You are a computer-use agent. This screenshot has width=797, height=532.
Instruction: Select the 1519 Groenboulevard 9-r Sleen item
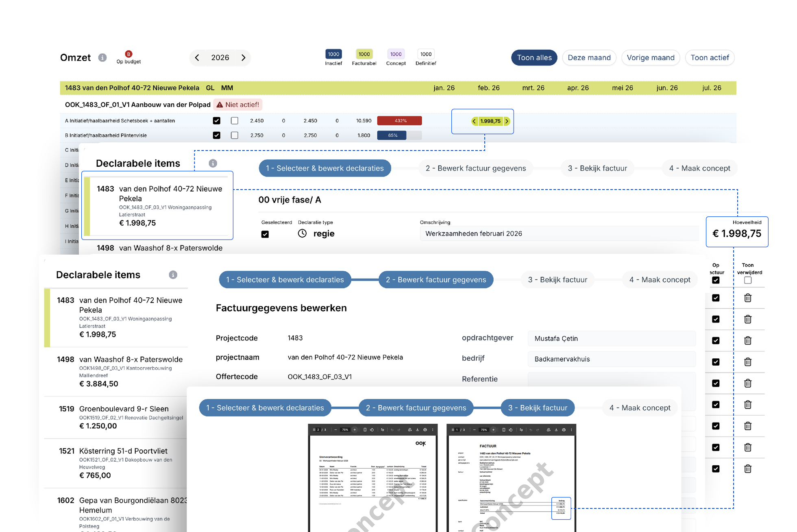click(116, 417)
